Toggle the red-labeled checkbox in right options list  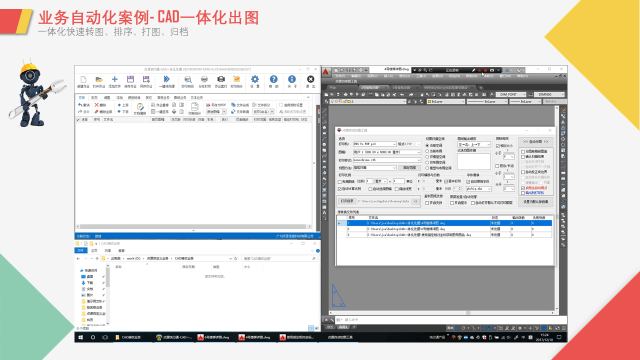coord(523,188)
